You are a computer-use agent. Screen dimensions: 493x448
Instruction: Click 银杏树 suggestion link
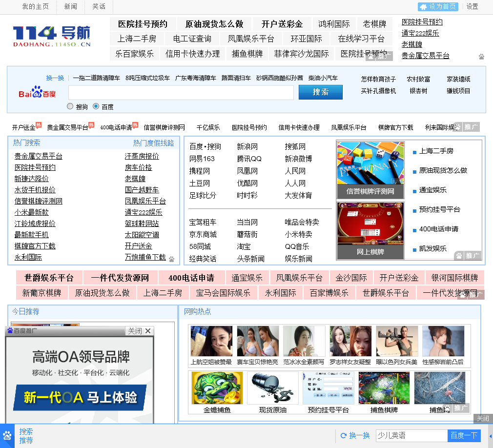click(418, 91)
